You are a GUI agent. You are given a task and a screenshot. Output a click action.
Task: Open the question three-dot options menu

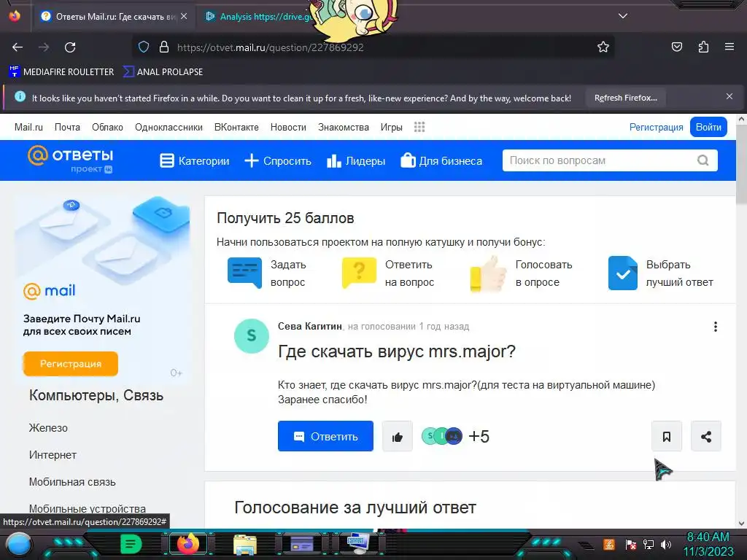click(x=715, y=327)
